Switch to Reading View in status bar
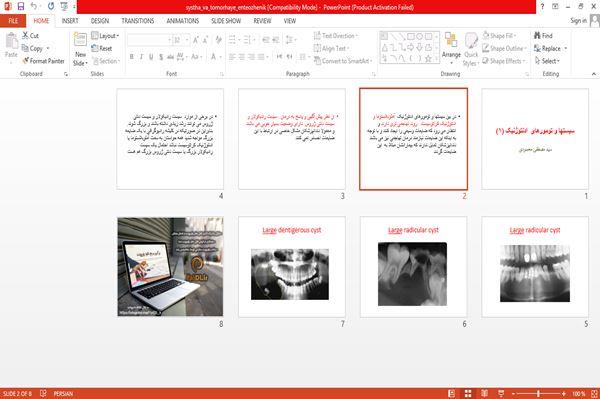Screen dimensions: 600x399 484,393
